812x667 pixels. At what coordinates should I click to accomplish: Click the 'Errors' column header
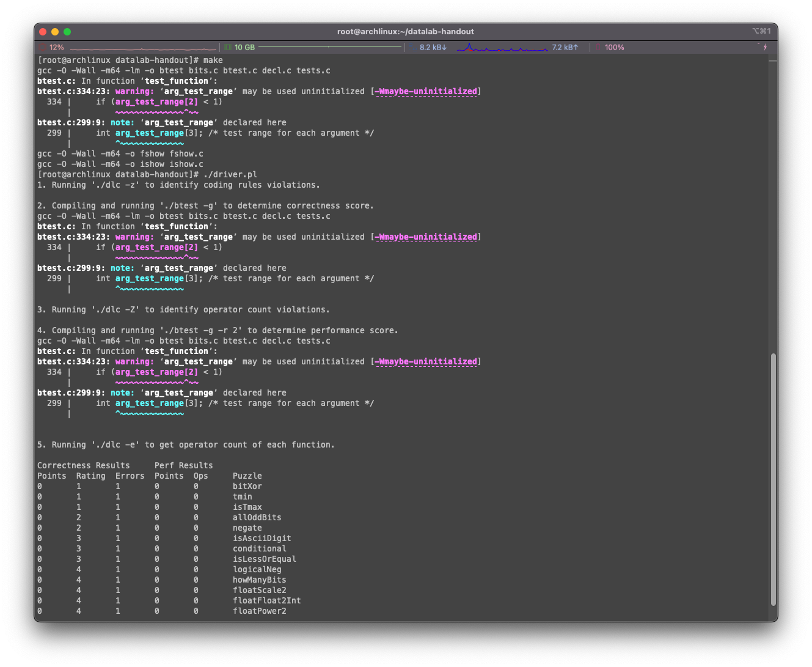pos(130,476)
